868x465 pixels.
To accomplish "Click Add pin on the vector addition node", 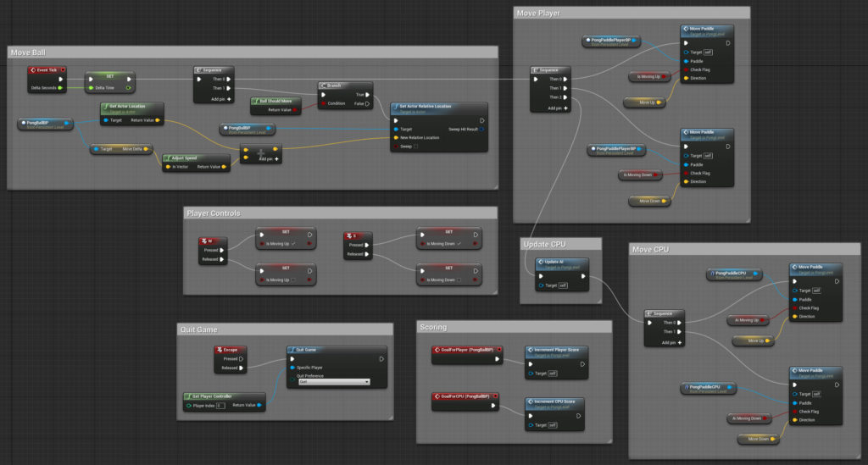I will click(270, 159).
